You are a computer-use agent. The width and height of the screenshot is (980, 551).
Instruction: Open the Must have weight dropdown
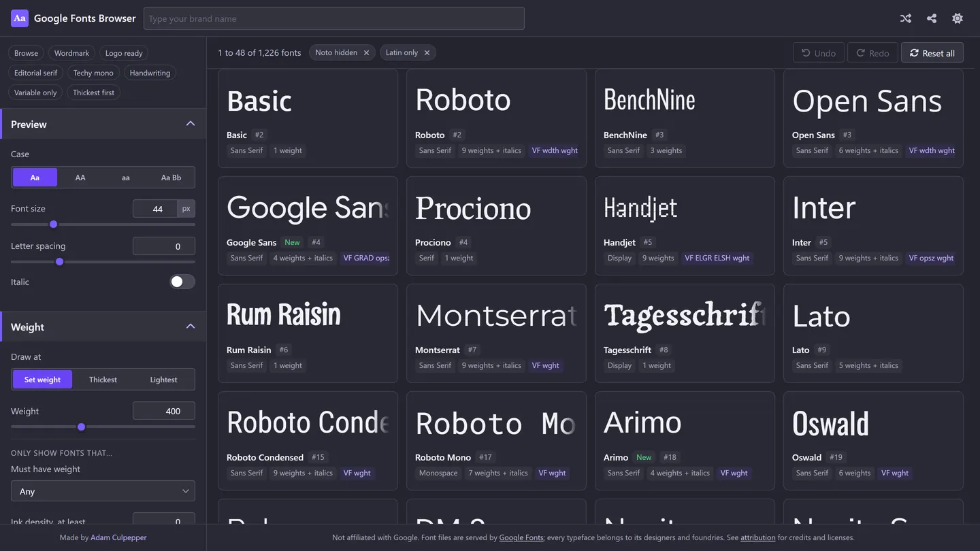pos(103,491)
